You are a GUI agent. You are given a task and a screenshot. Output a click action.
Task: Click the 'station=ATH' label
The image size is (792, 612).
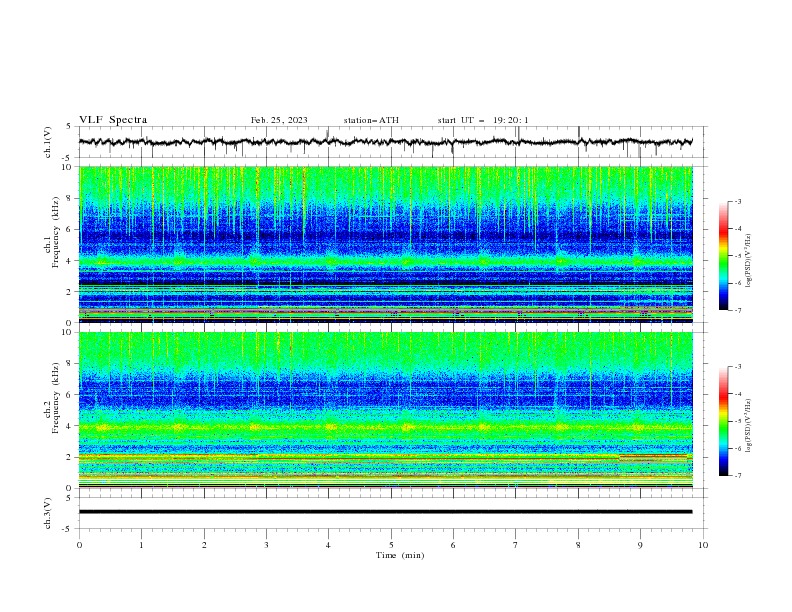pos(371,120)
